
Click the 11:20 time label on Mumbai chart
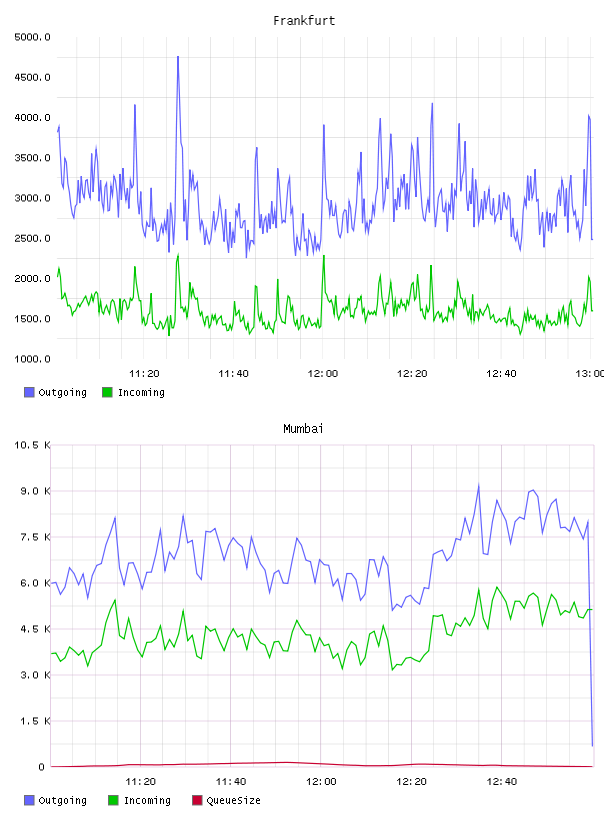coord(141,782)
